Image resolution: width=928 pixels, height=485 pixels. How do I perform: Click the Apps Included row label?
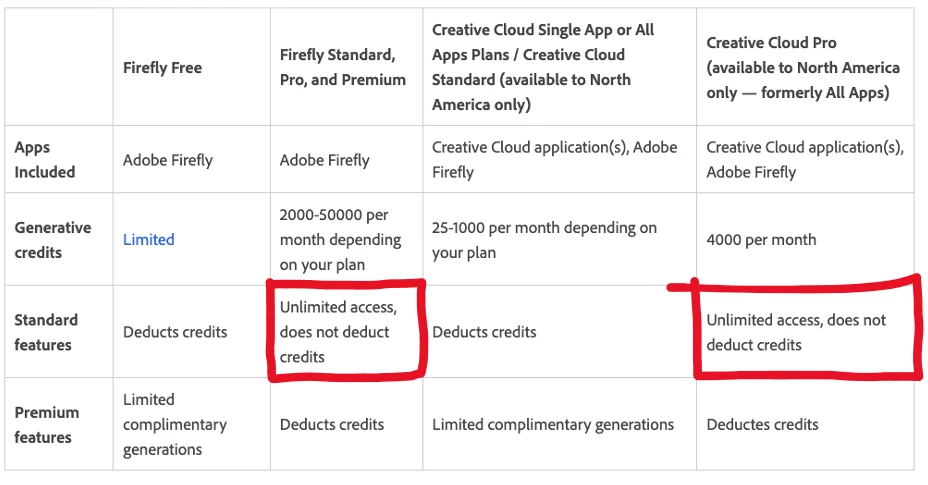45,160
